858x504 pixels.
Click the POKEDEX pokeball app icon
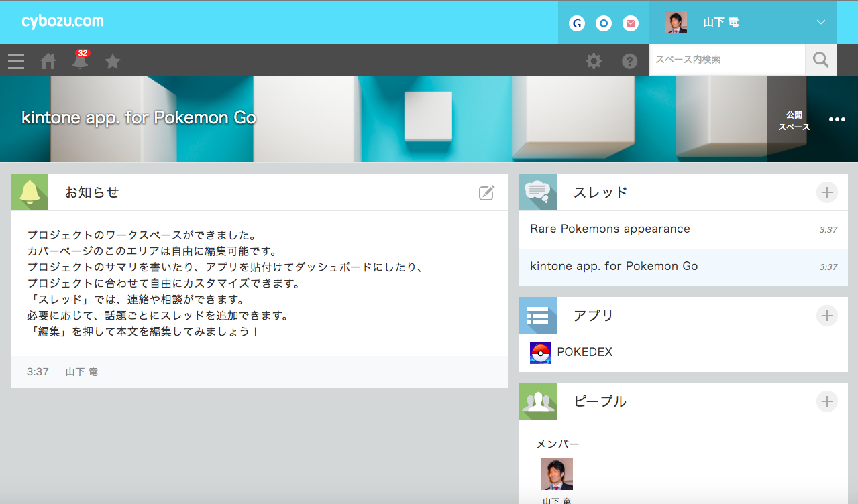click(x=541, y=353)
